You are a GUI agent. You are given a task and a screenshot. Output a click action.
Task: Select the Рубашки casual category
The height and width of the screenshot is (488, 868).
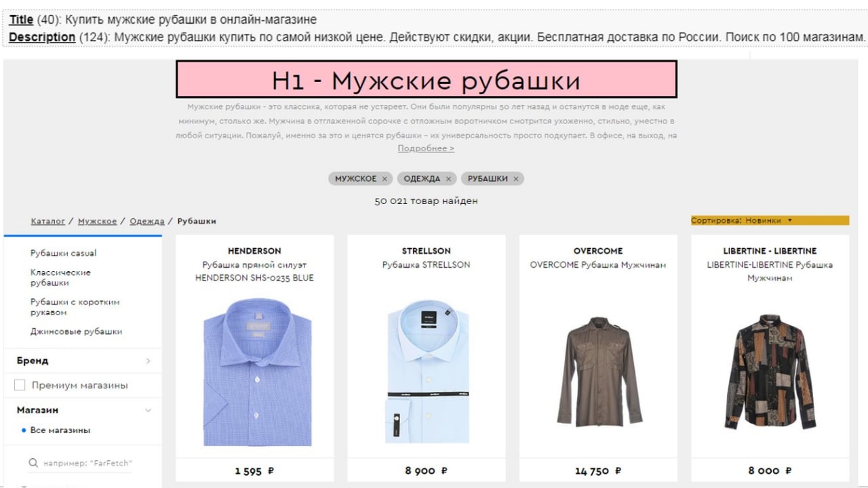point(64,253)
